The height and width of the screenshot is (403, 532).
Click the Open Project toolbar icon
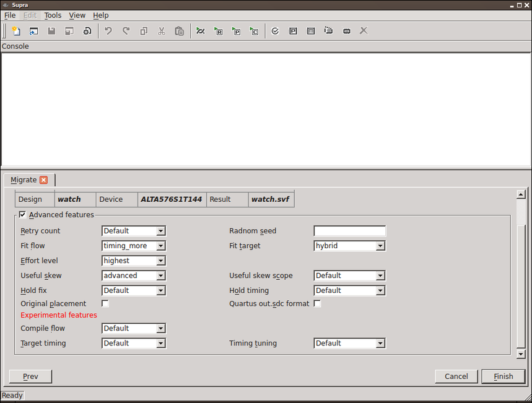[x=33, y=31]
